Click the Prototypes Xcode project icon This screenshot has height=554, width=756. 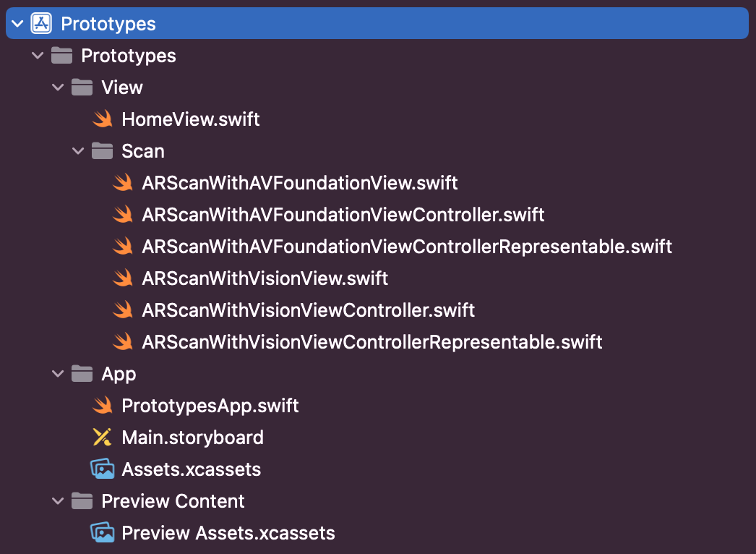[41, 23]
